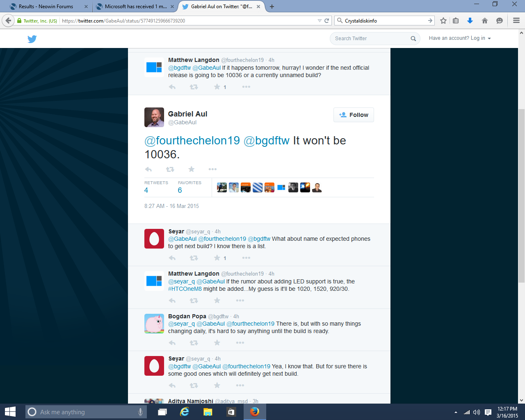
Task: Open File Explorer from the taskbar
Action: tap(208, 412)
